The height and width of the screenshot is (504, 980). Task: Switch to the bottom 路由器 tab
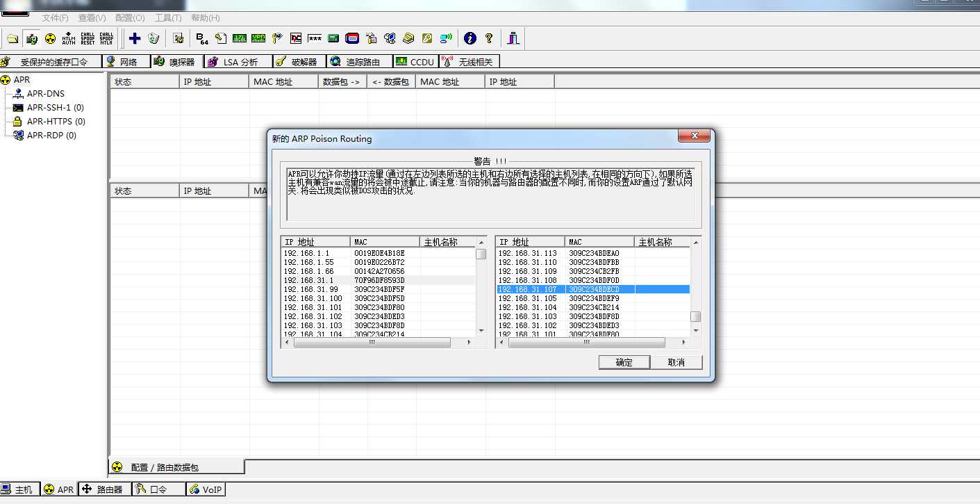coord(103,489)
